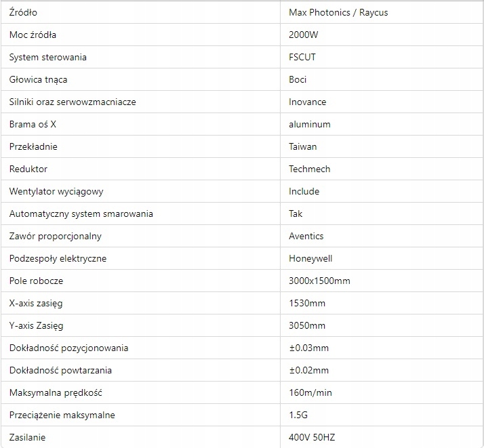The width and height of the screenshot is (484, 448).
Task: Click the 2000W power value
Action: click(x=304, y=35)
